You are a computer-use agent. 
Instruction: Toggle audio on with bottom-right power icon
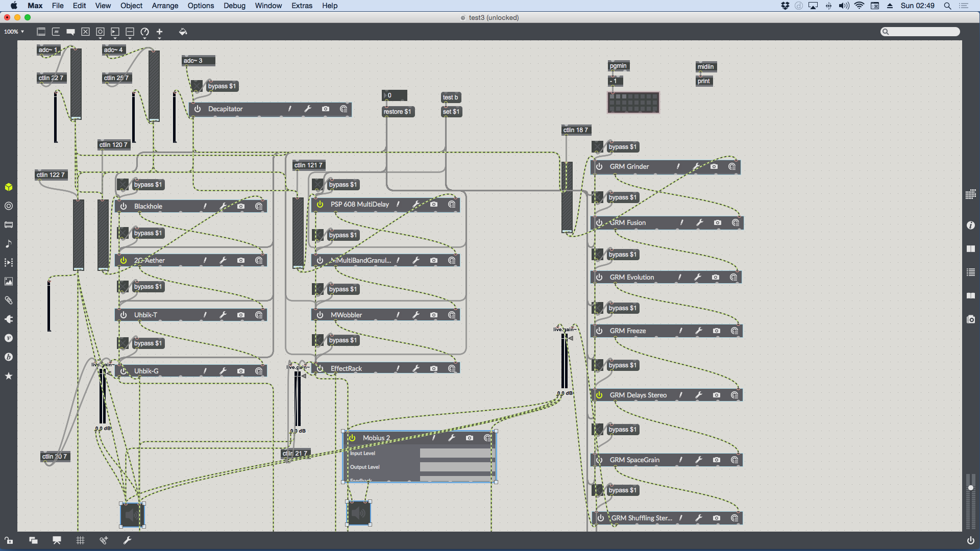click(x=970, y=540)
